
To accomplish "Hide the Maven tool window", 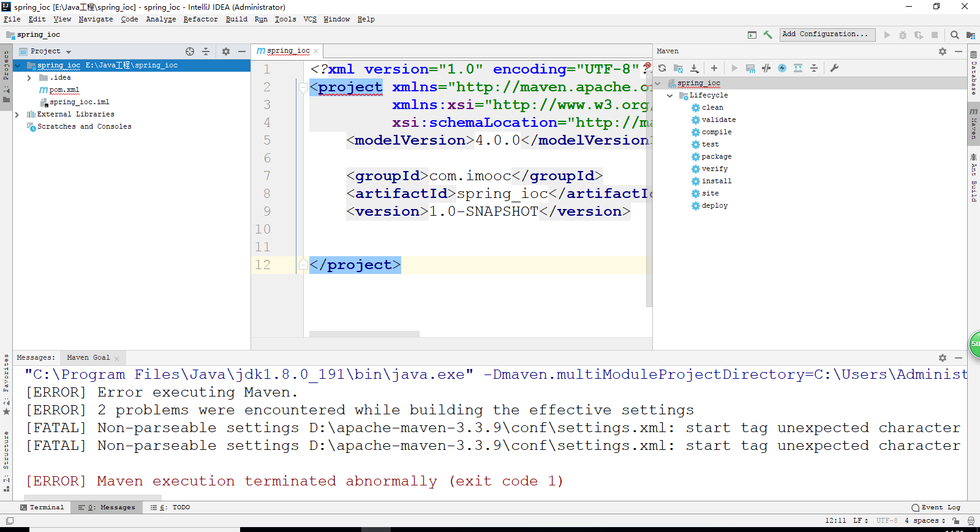I will click(x=959, y=51).
